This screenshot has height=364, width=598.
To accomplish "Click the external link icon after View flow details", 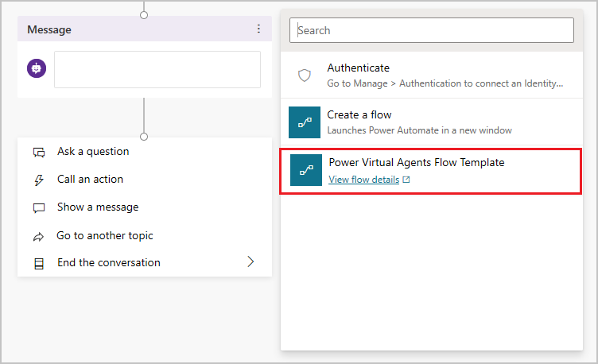I will [x=406, y=180].
